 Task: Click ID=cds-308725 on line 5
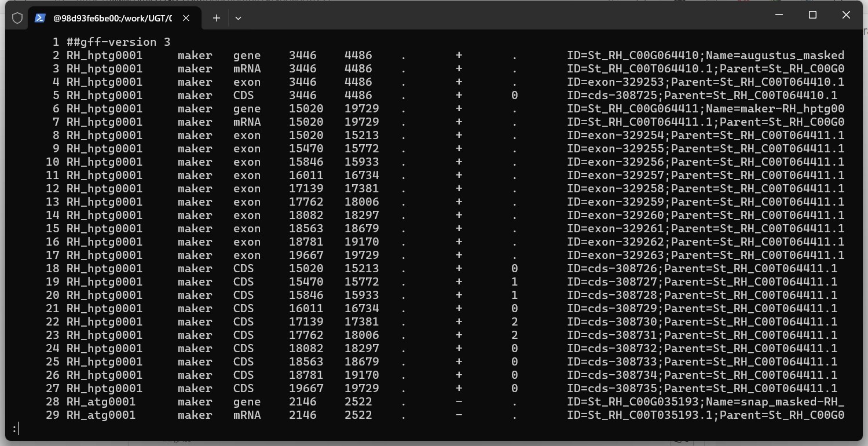pos(612,95)
